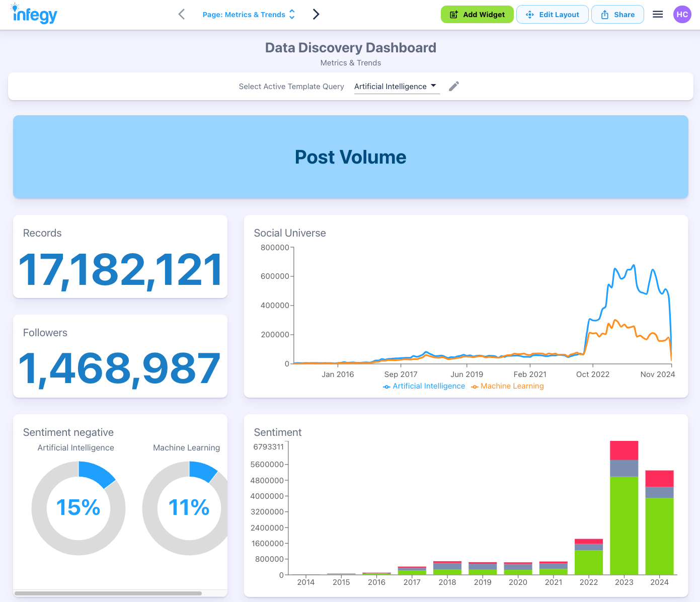
Task: Open the HC profile avatar
Action: coord(682,14)
